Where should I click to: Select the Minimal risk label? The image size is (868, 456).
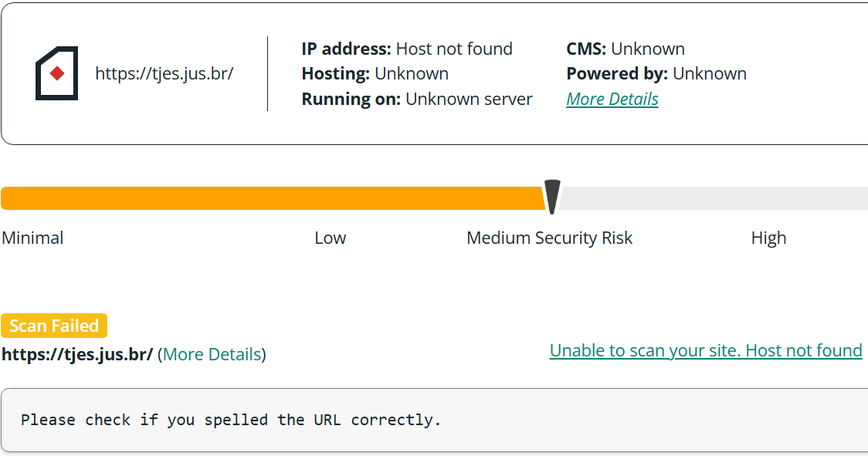(x=32, y=238)
